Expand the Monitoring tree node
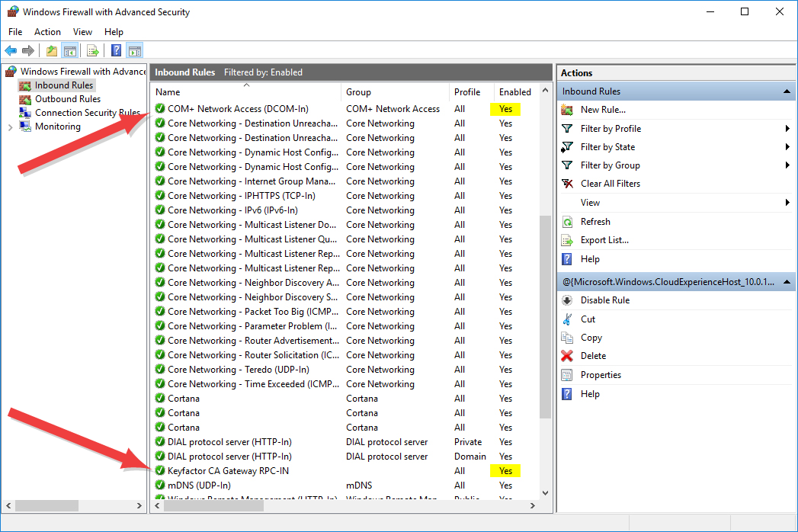The width and height of the screenshot is (798, 532). tap(10, 127)
